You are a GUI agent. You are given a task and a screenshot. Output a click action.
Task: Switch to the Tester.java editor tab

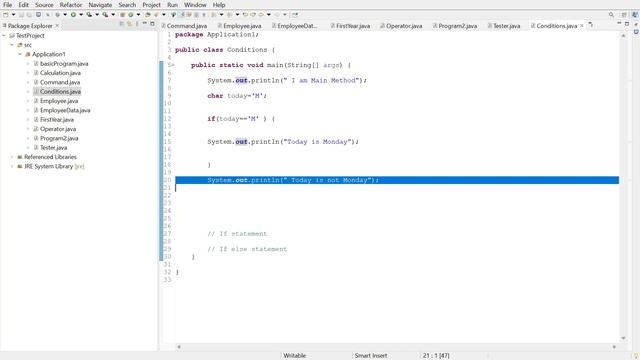pyautogui.click(x=504, y=26)
